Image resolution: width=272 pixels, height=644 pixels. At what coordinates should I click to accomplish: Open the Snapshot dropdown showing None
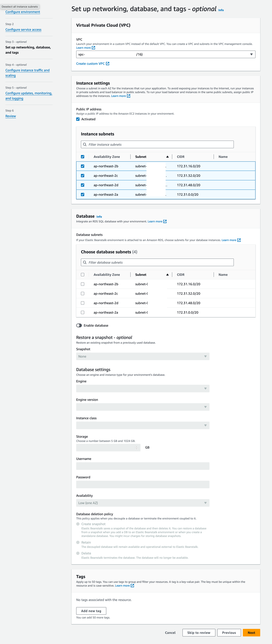(x=143, y=357)
